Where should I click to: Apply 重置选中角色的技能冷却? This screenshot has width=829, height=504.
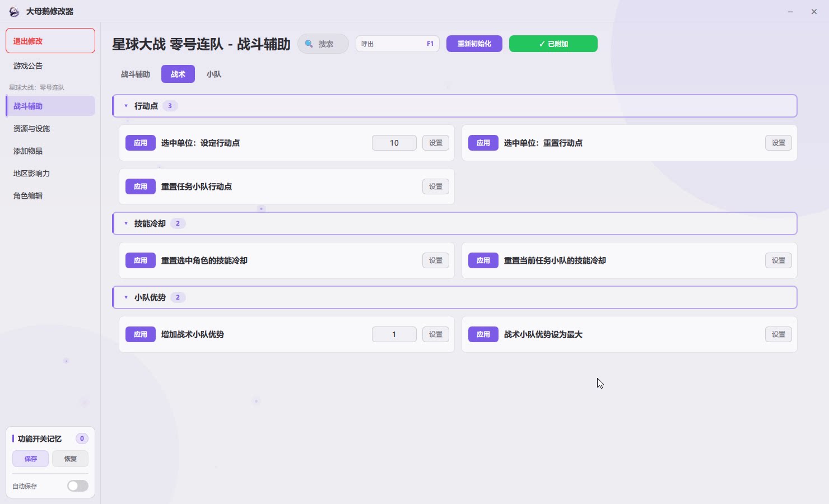click(x=141, y=260)
